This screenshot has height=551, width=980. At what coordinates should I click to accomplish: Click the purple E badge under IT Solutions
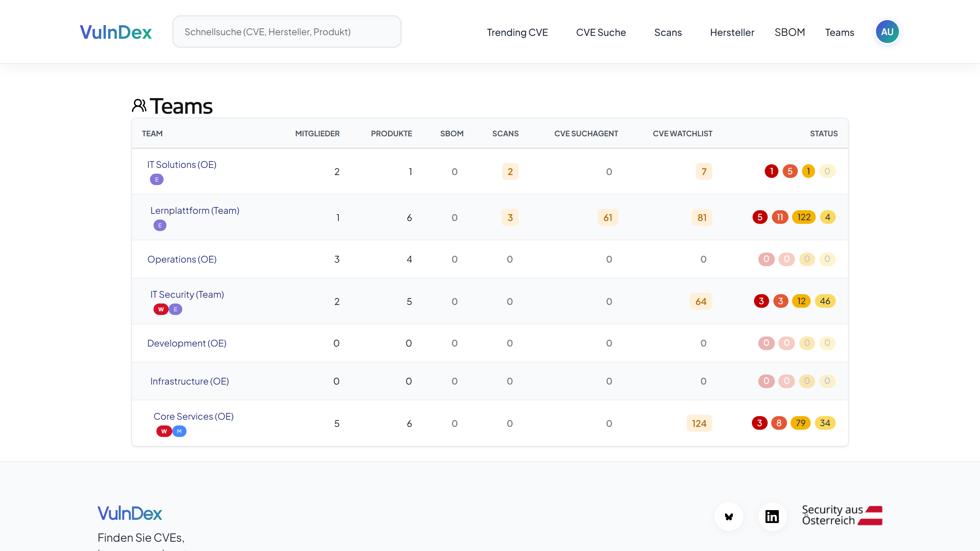click(156, 179)
